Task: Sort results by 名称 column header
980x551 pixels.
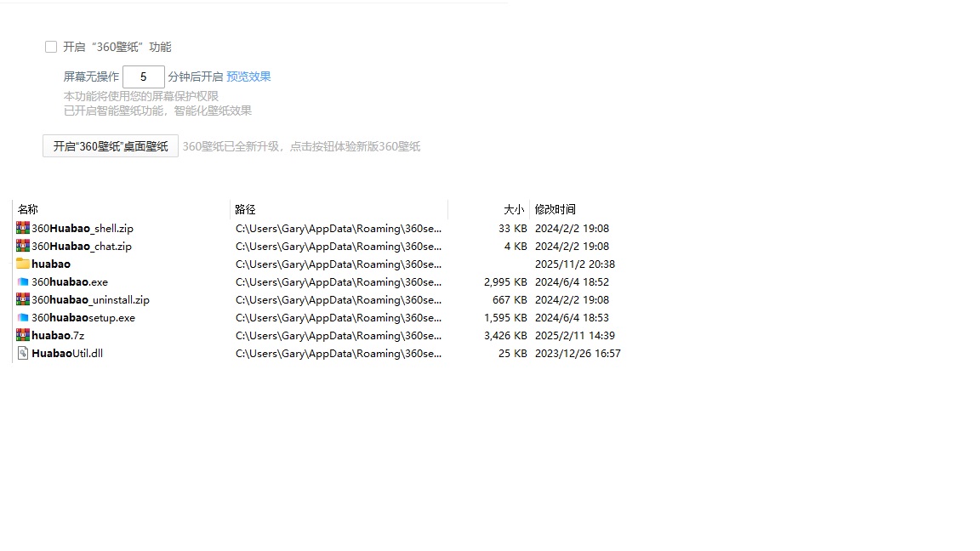Action: coord(28,209)
